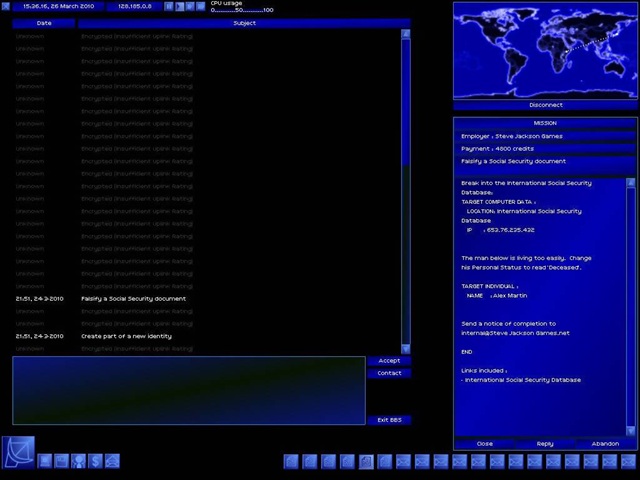Select the 'Falsify a Social Security document' mission
The height and width of the screenshot is (480, 640).
pos(133,299)
